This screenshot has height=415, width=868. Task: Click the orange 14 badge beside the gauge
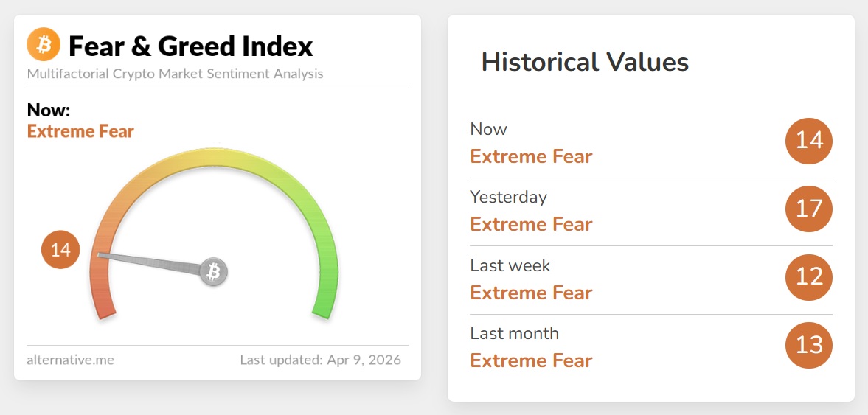coord(60,250)
